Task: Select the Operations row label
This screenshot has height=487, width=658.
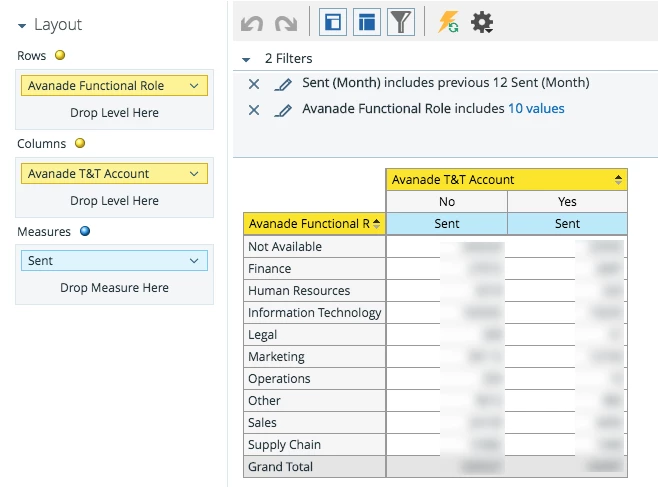Action: click(314, 379)
